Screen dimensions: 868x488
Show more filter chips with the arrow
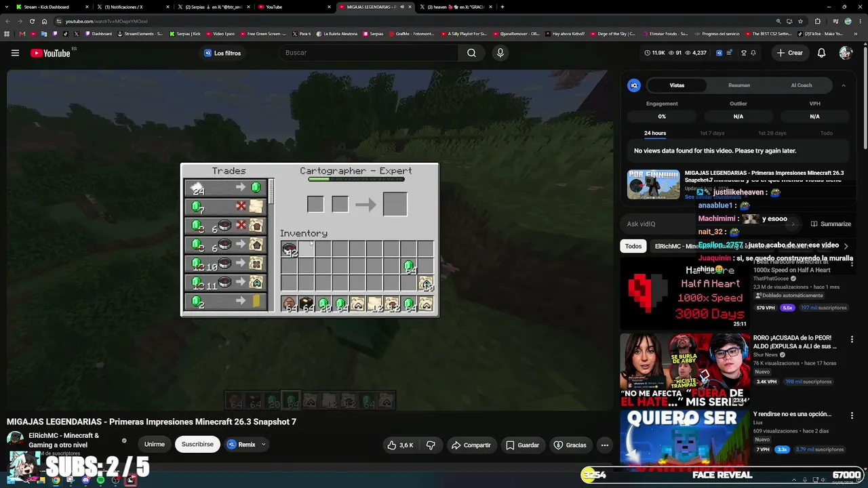coord(846,246)
